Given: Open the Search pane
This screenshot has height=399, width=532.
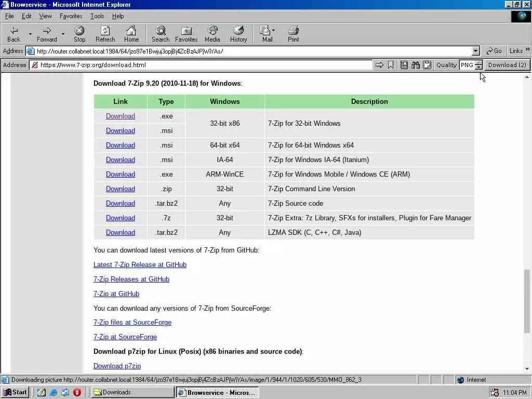Looking at the screenshot, I should (161, 34).
